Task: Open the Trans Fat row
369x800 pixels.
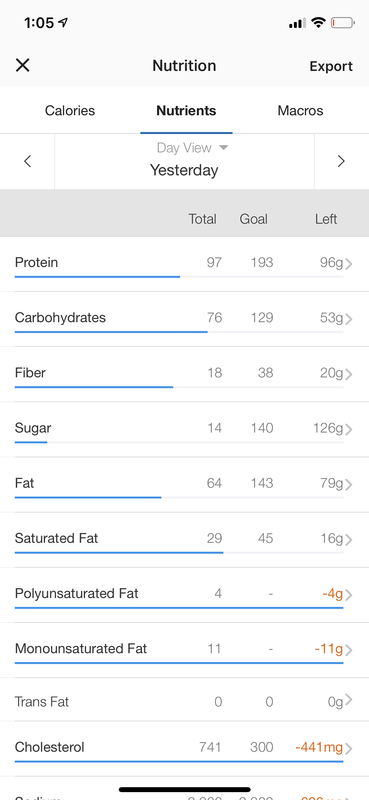Action: pyautogui.click(x=184, y=700)
